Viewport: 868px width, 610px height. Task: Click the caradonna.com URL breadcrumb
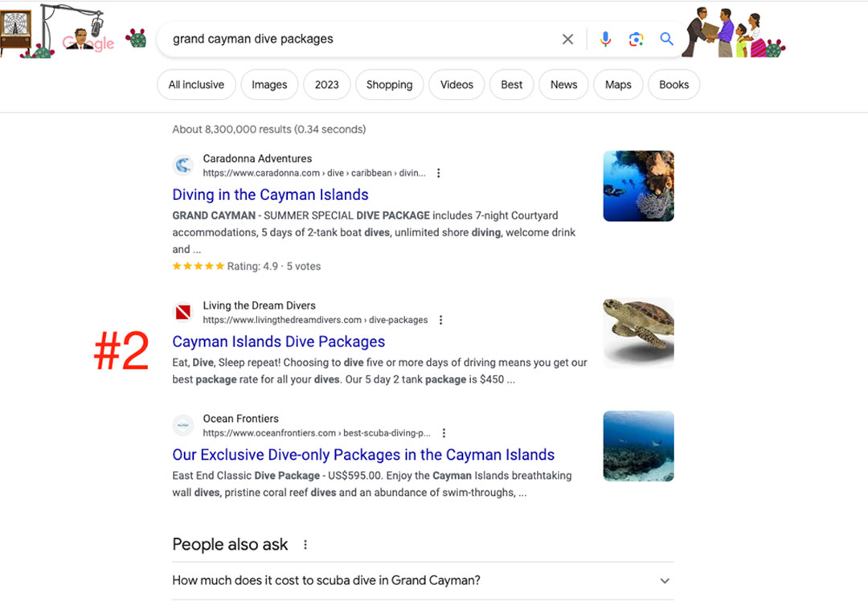tap(314, 173)
